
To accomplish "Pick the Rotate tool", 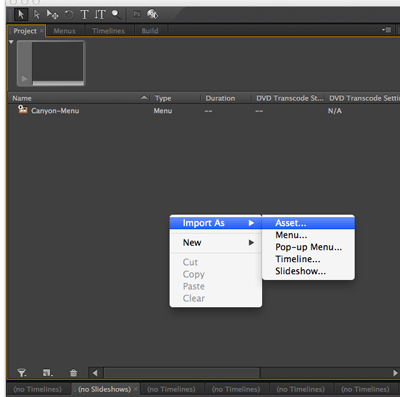I will [69, 14].
